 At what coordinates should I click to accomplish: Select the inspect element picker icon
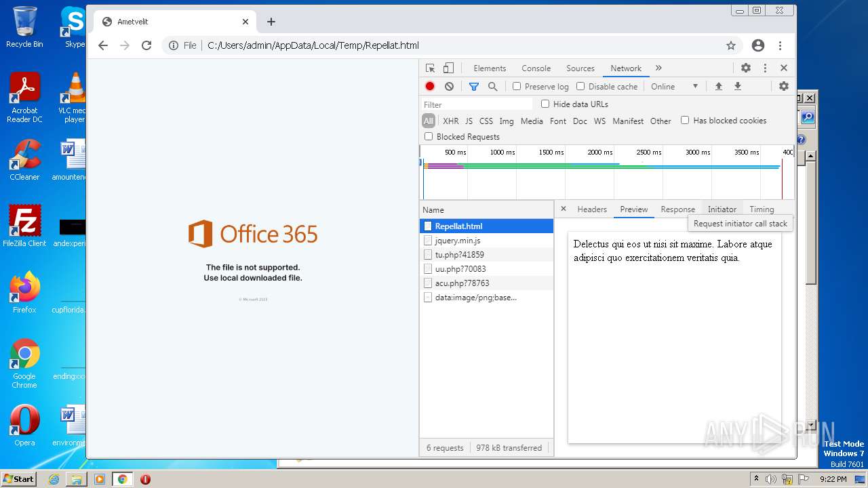pos(430,68)
